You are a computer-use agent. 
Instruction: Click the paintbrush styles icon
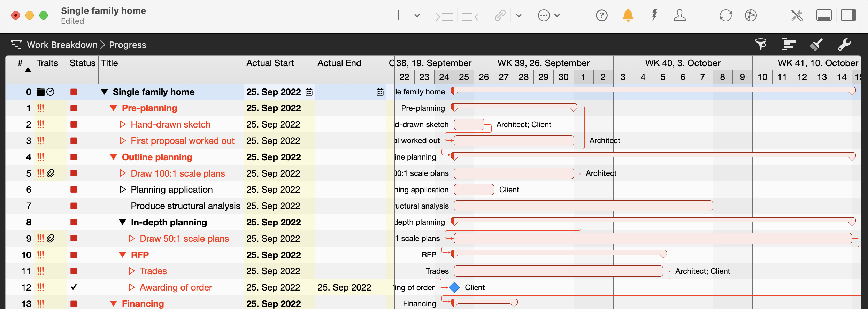point(816,45)
